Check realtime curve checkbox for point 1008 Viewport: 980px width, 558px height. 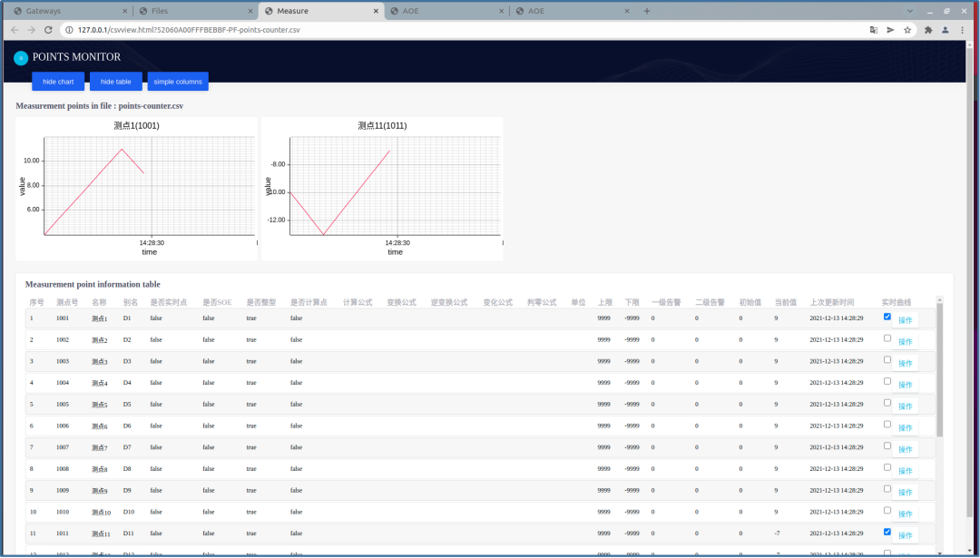pyautogui.click(x=887, y=467)
